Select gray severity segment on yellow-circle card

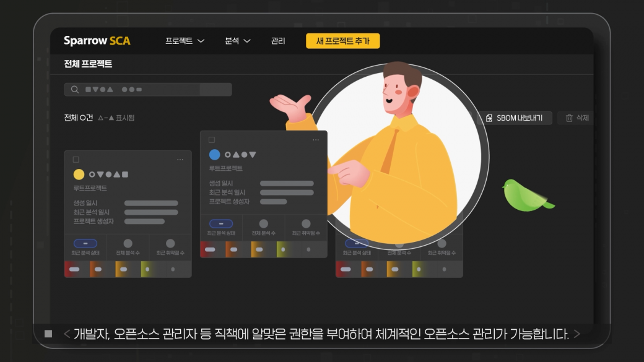[179, 269]
